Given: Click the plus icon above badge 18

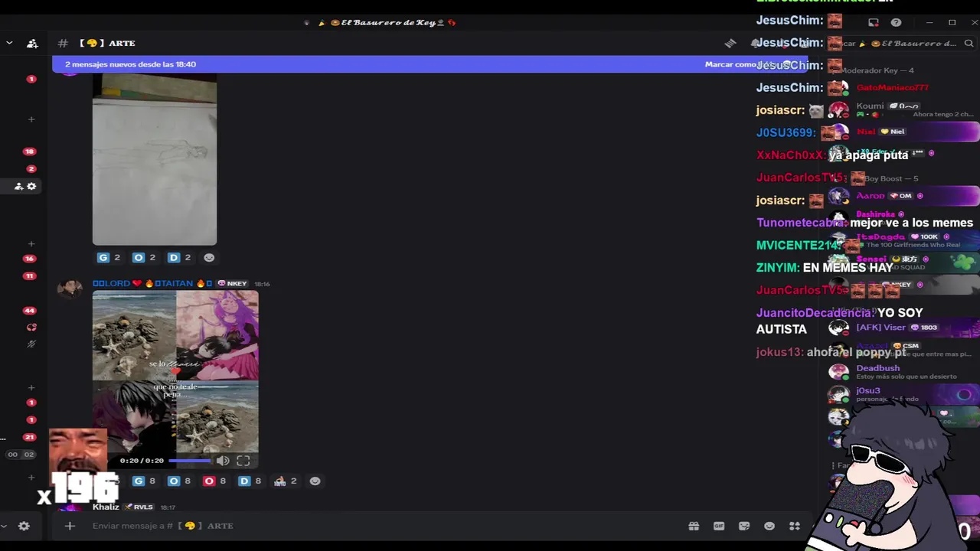Looking at the screenshot, I should click(x=31, y=119).
